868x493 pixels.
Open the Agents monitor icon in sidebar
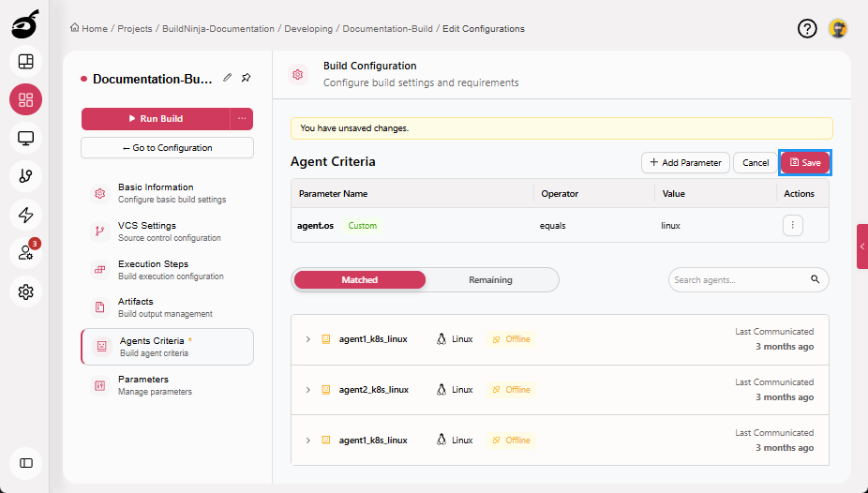[x=25, y=138]
